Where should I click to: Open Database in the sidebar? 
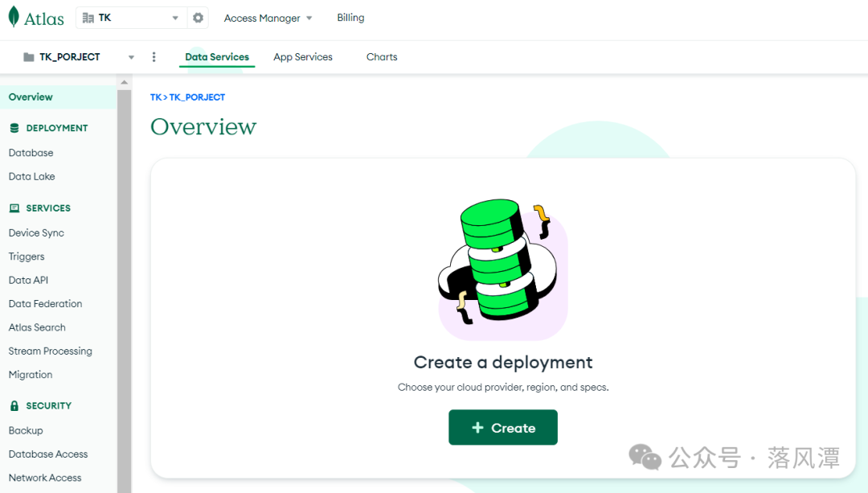[x=31, y=153]
